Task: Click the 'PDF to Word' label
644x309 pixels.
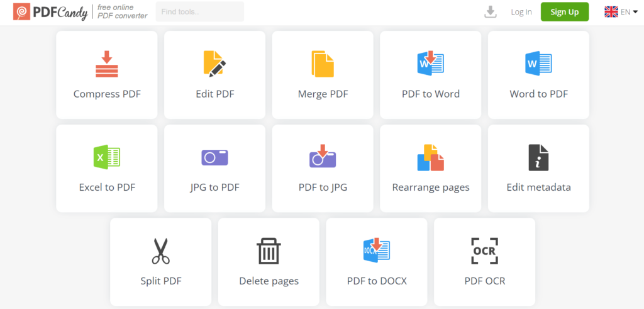Action: pos(431,94)
